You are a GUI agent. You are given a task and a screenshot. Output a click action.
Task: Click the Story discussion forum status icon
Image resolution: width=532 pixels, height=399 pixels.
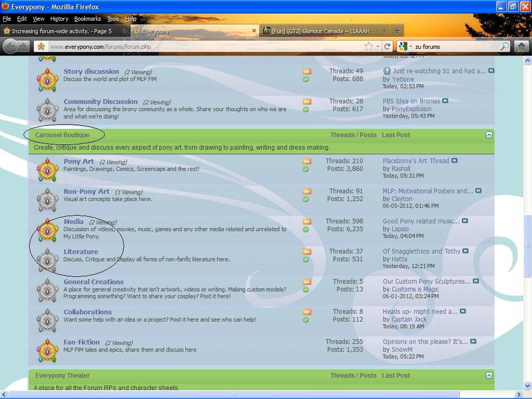(47, 79)
